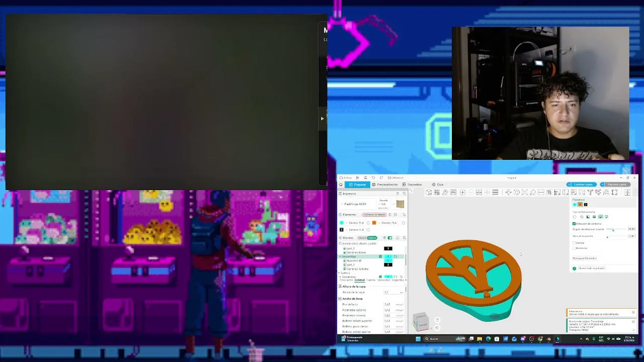Open the Archivo menu
Viewport: 644px width, 362px height.
(347, 177)
